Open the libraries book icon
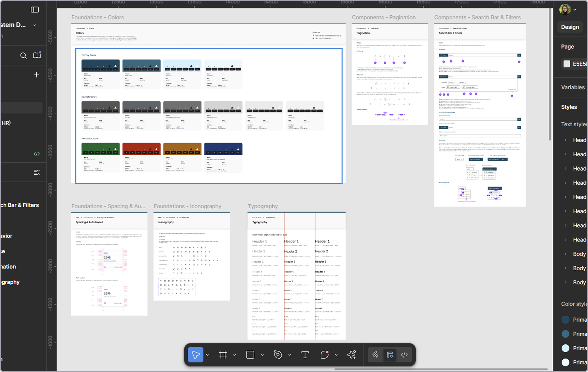The height and width of the screenshot is (372, 588). pyautogui.click(x=37, y=55)
